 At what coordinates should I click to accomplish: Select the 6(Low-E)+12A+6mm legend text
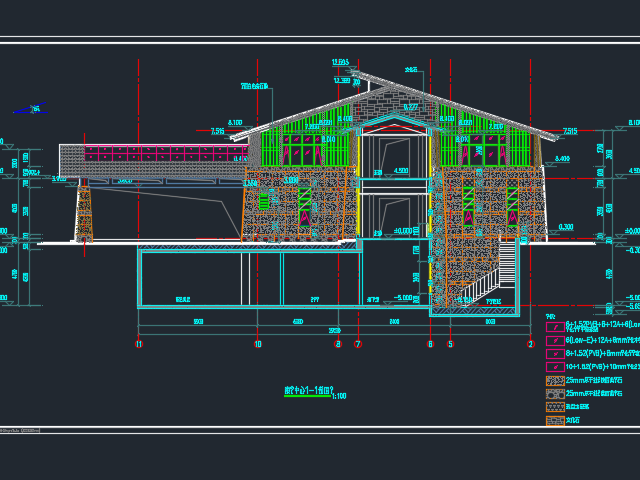pyautogui.click(x=603, y=340)
